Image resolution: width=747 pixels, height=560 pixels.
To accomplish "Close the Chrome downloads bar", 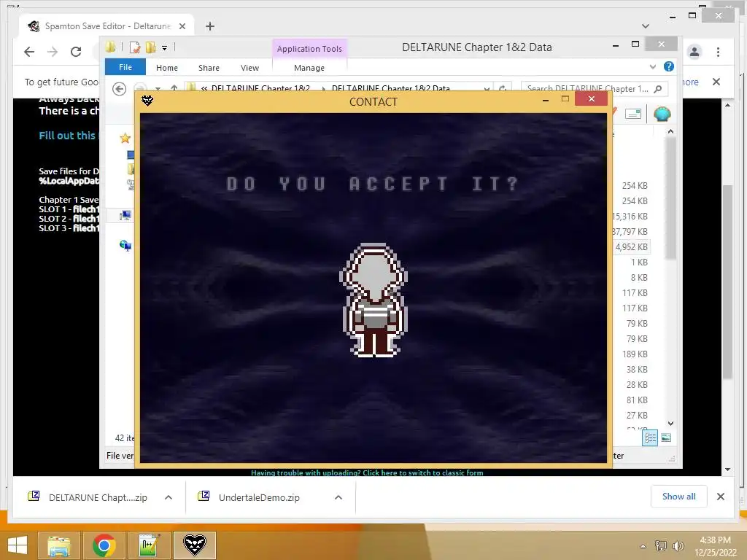I will point(720,497).
